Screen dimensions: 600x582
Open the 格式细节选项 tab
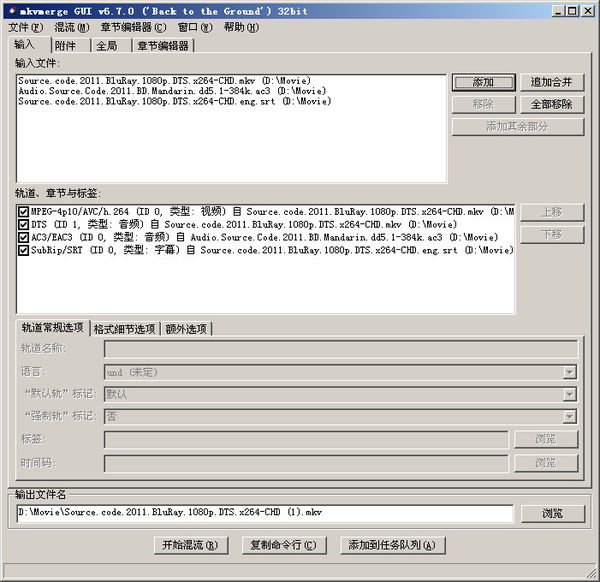tap(125, 329)
